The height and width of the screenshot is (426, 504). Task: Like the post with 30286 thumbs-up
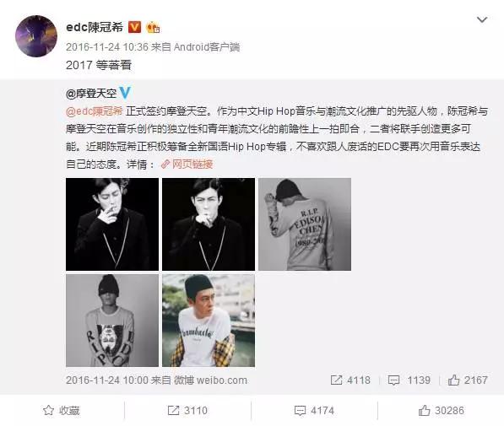441,410
